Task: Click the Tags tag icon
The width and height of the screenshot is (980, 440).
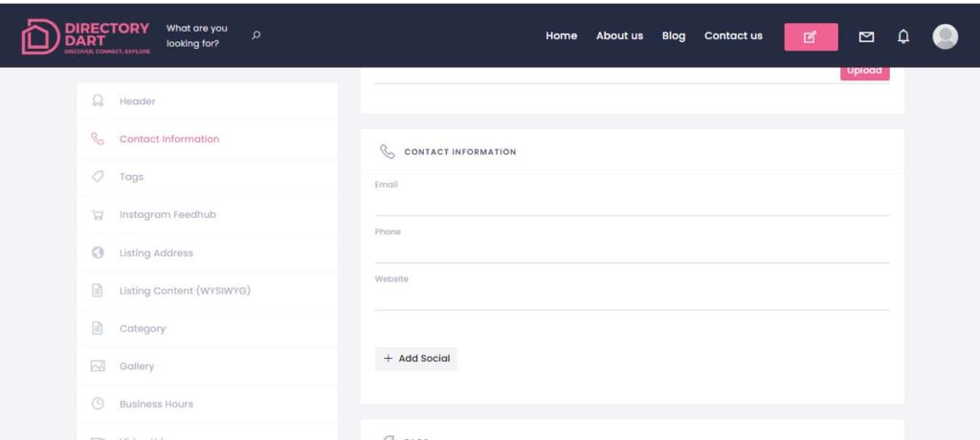Action: 98,177
